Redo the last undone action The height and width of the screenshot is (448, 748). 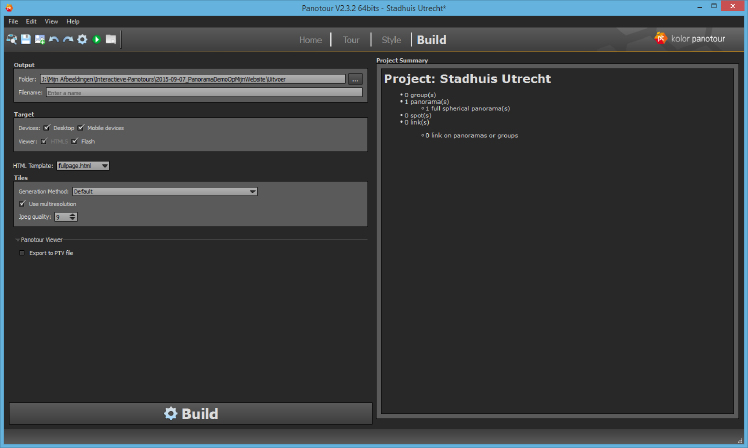[68, 40]
